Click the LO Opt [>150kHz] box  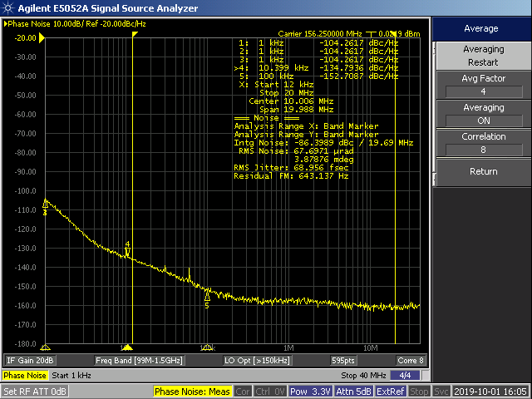click(x=257, y=360)
